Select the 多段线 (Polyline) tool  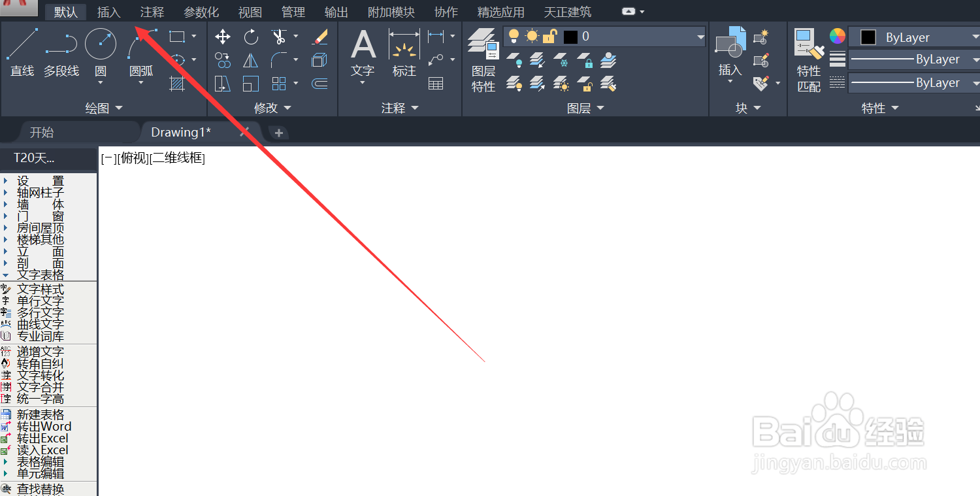pyautogui.click(x=61, y=52)
